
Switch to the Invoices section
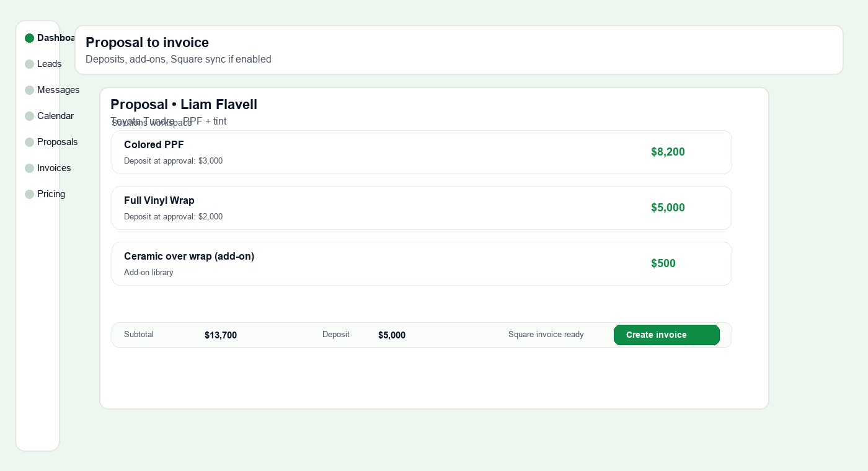[54, 168]
